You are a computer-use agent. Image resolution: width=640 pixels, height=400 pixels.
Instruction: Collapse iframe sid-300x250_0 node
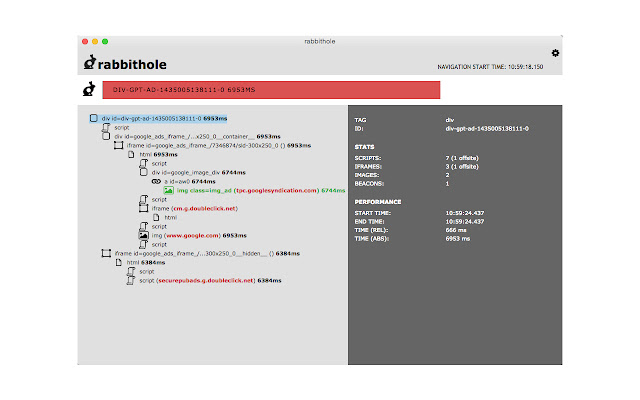tap(118, 145)
